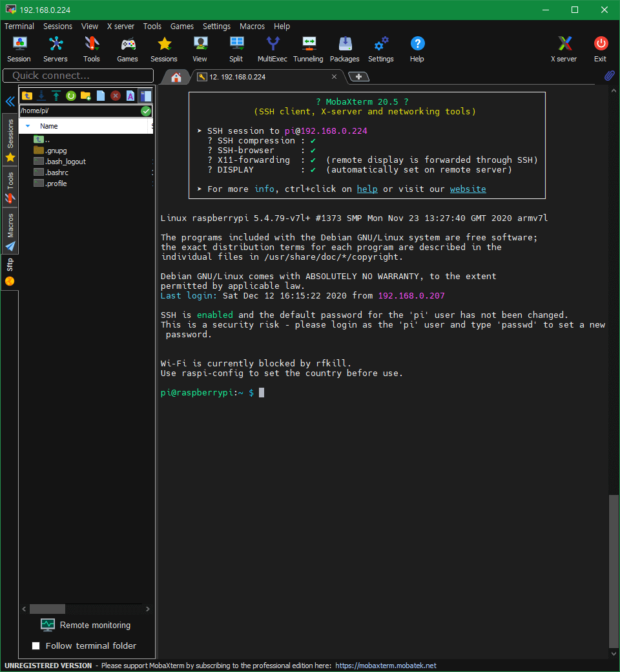Open the Sessions menu
The height and width of the screenshot is (672, 620).
point(58,26)
